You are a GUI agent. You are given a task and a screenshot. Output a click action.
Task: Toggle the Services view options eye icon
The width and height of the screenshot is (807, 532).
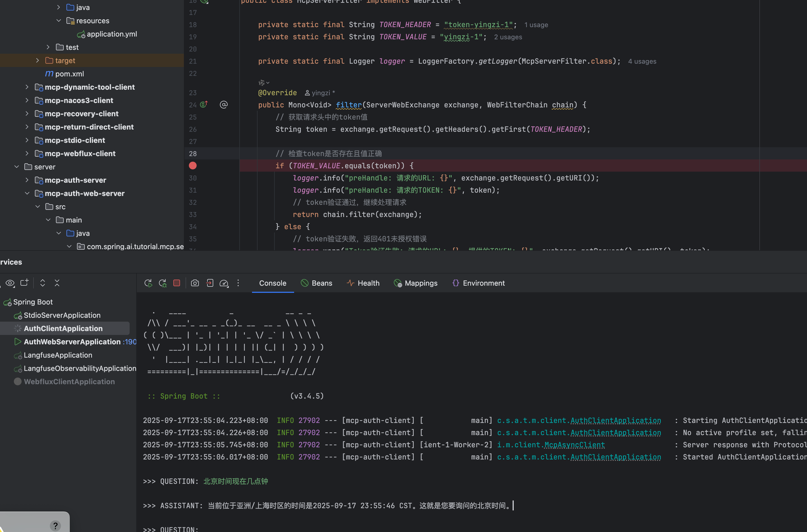10,283
